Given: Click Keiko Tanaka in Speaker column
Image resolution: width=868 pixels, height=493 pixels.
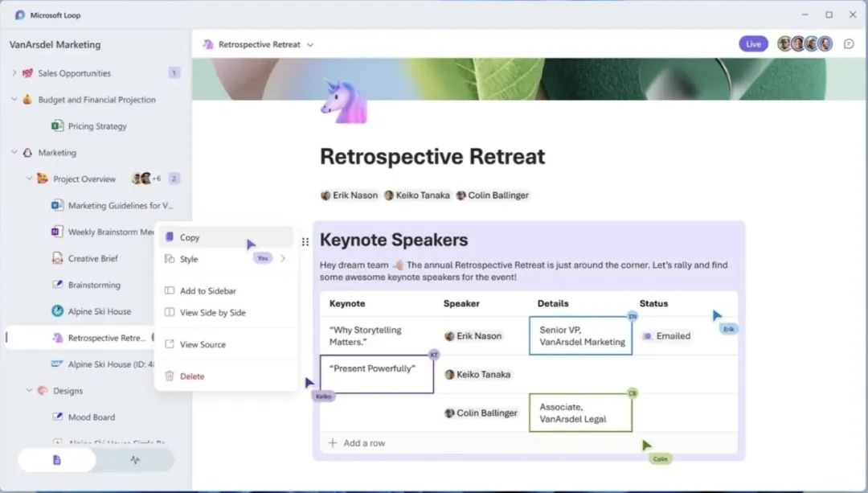Looking at the screenshot, I should pos(477,375).
